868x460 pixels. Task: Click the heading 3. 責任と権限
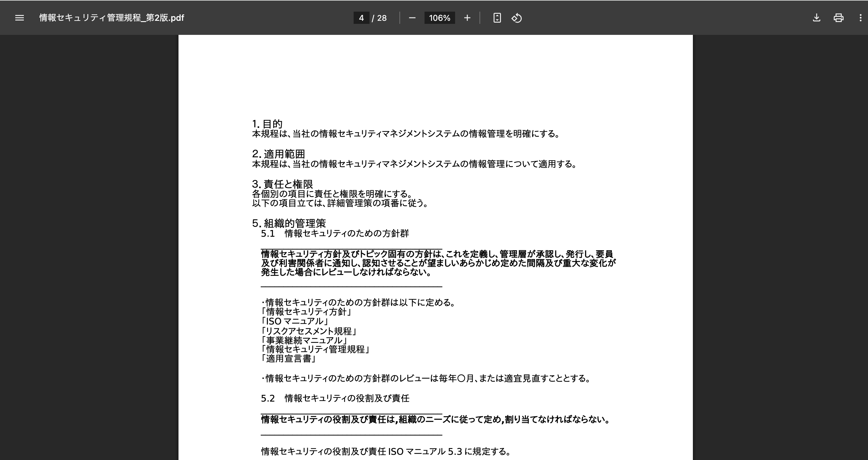282,184
